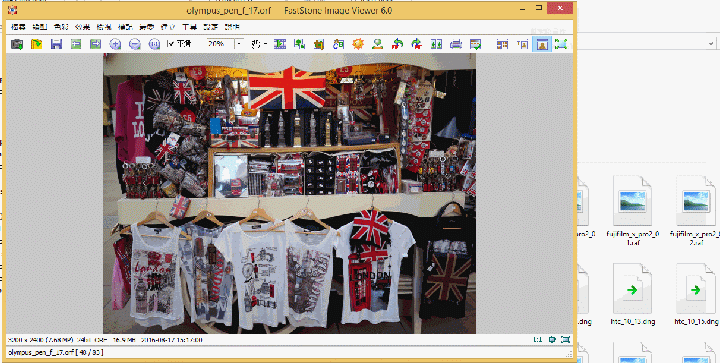Select htc_10_13.dng file in Explorer window
Viewport: 720px width, 363px height.
(632, 294)
